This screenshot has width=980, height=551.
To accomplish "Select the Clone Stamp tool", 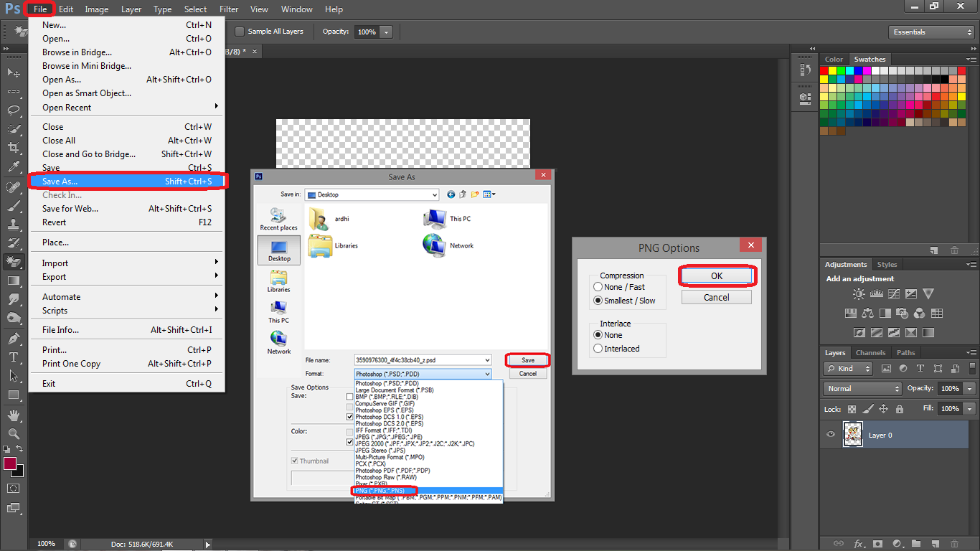I will (14, 225).
